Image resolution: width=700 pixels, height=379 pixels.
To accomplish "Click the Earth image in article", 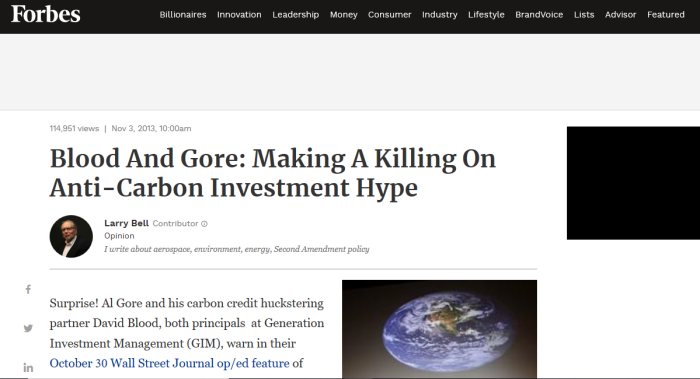I will click(x=439, y=329).
